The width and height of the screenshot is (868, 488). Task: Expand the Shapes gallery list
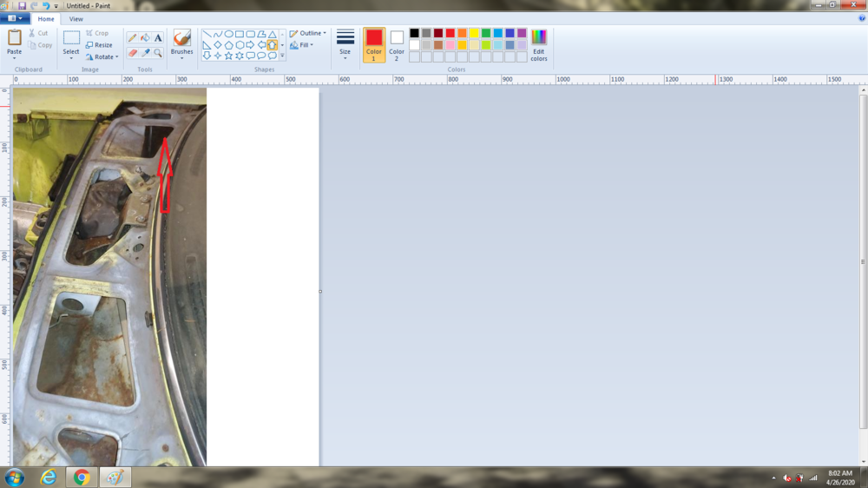(x=282, y=56)
